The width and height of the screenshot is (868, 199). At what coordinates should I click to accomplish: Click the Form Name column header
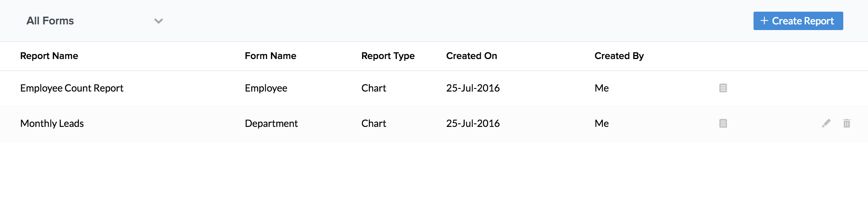270,56
